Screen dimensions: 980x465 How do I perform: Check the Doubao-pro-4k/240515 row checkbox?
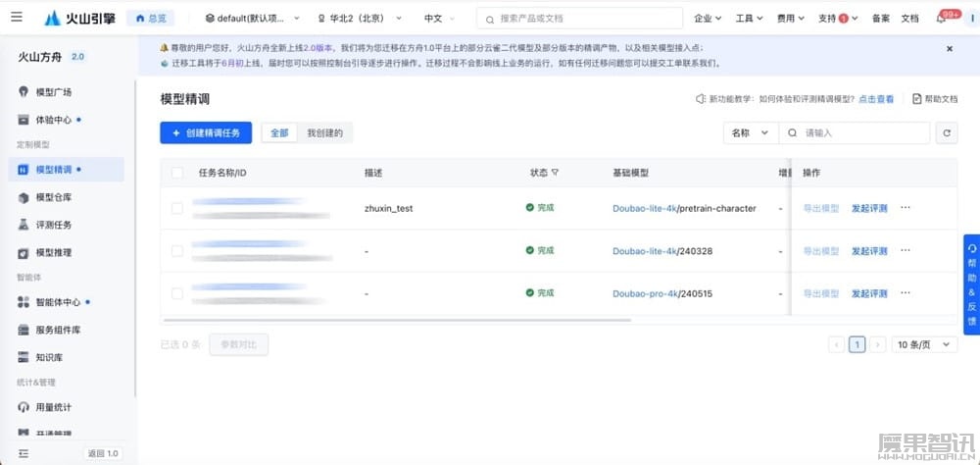click(176, 293)
